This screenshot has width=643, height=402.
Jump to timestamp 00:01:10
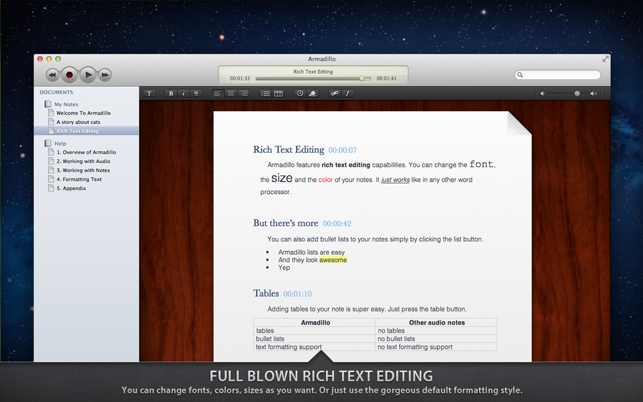pos(297,294)
